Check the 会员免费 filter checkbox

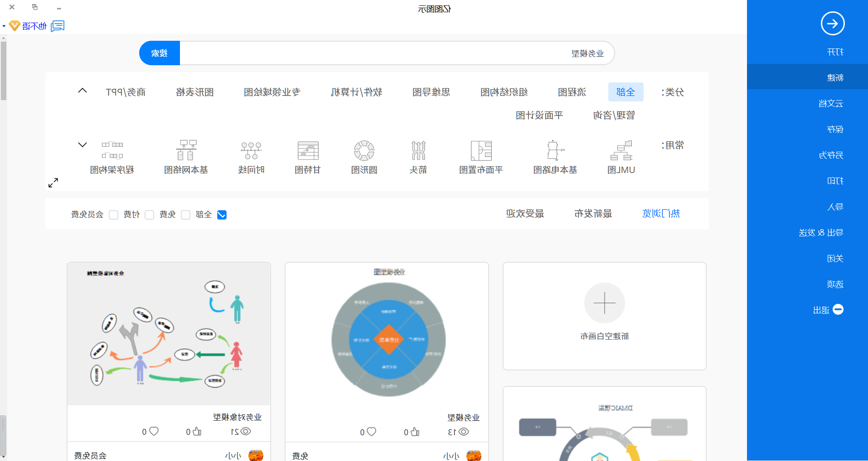pos(113,215)
